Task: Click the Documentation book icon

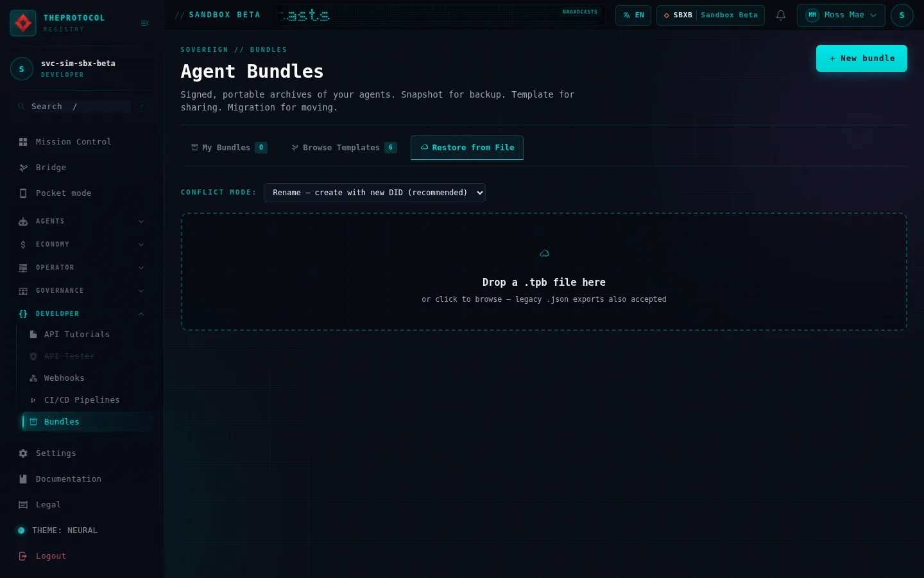Action: 23,479
